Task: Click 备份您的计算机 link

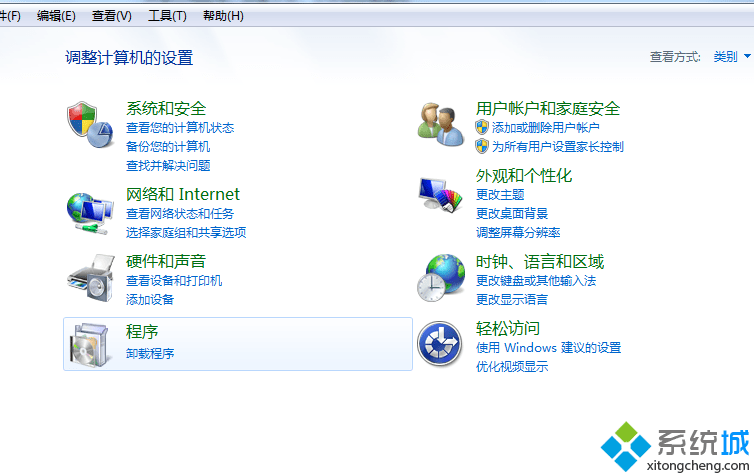Action: point(168,147)
